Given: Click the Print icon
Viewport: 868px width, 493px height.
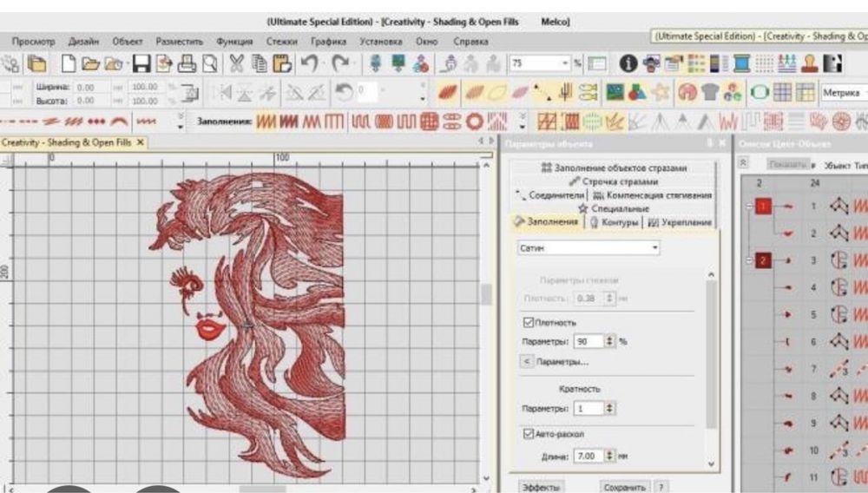Looking at the screenshot, I should point(187,63).
